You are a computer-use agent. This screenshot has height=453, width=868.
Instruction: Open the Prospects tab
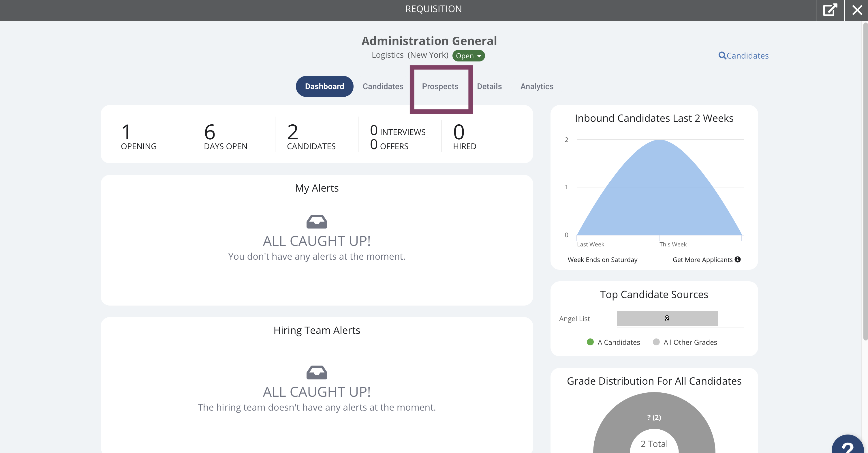click(440, 86)
